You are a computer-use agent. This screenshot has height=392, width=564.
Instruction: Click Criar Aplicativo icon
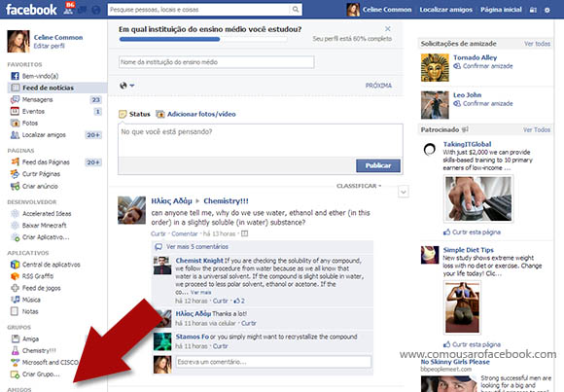pyautogui.click(x=15, y=237)
